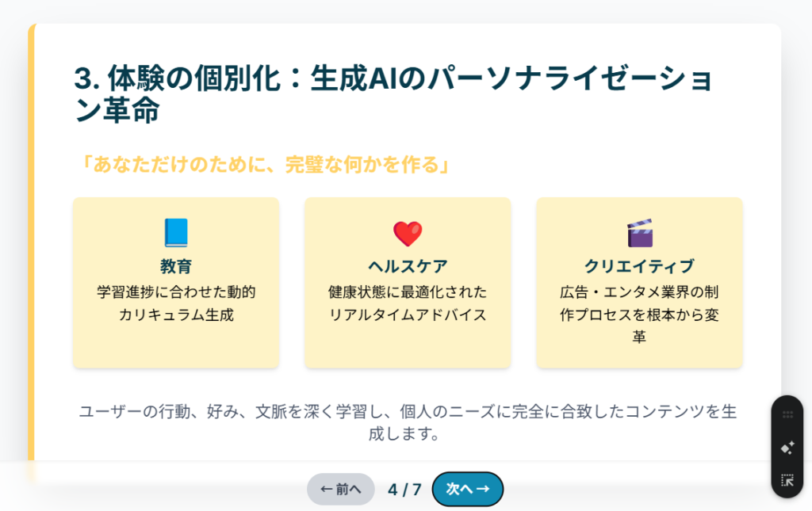Click the blue book education icon
Viewport: 812px width, 511px height.
coord(176,233)
